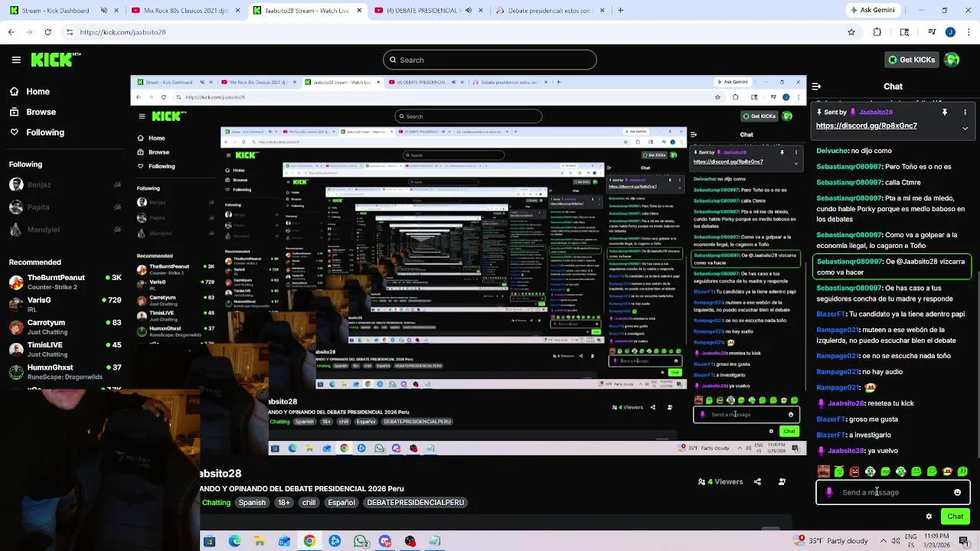Click the 4 Viewers count

tap(720, 481)
